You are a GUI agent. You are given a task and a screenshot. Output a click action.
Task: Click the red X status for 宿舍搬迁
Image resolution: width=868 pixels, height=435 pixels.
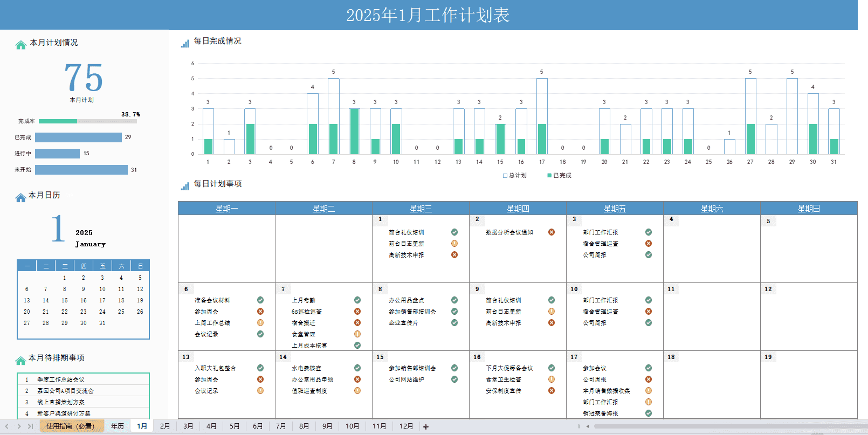(357, 323)
